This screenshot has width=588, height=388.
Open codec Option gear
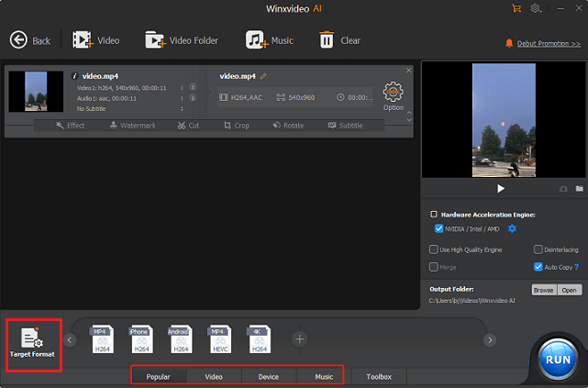(x=393, y=96)
